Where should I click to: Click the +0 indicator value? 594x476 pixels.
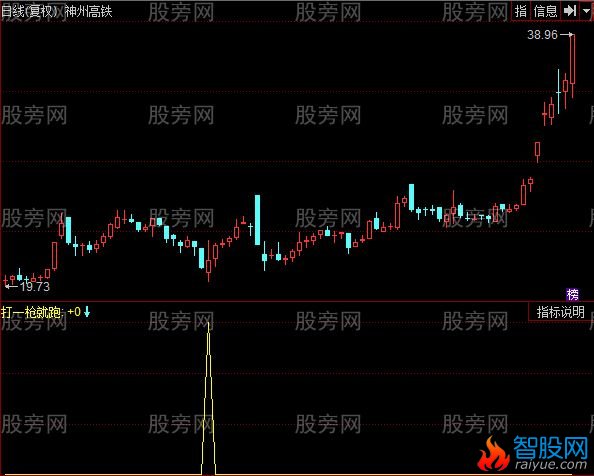coord(74,312)
